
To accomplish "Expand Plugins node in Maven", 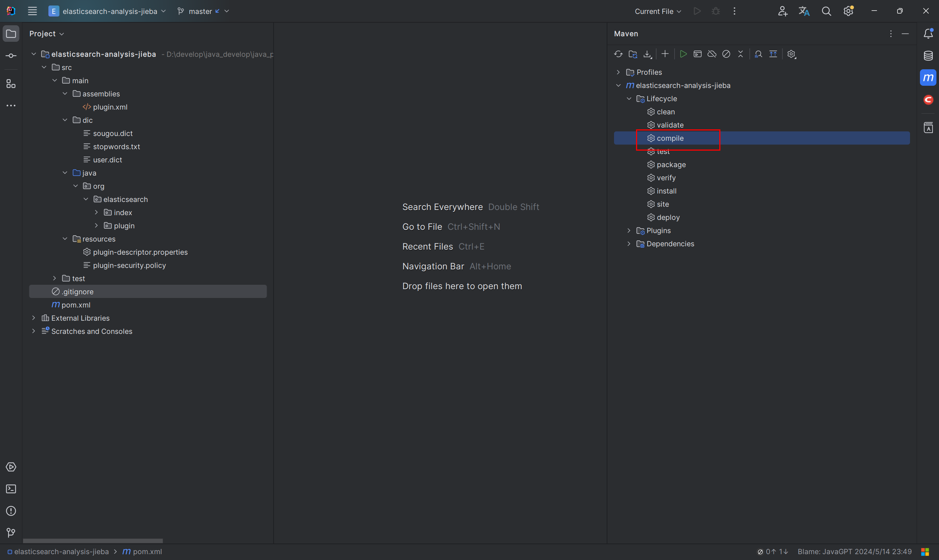I will click(629, 231).
